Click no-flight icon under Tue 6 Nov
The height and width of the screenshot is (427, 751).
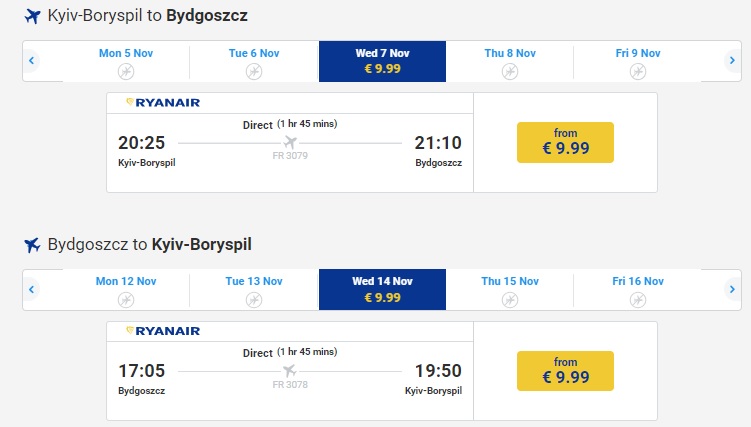pyautogui.click(x=254, y=71)
